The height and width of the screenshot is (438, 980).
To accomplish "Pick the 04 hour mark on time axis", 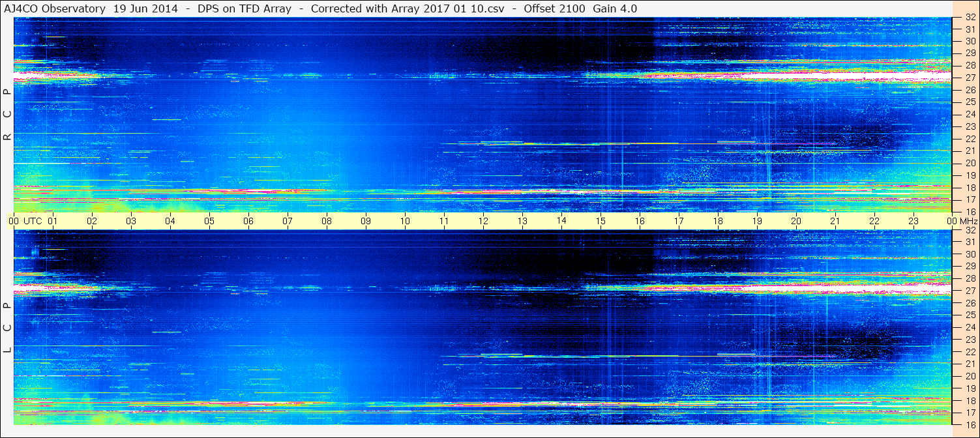I will point(170,221).
